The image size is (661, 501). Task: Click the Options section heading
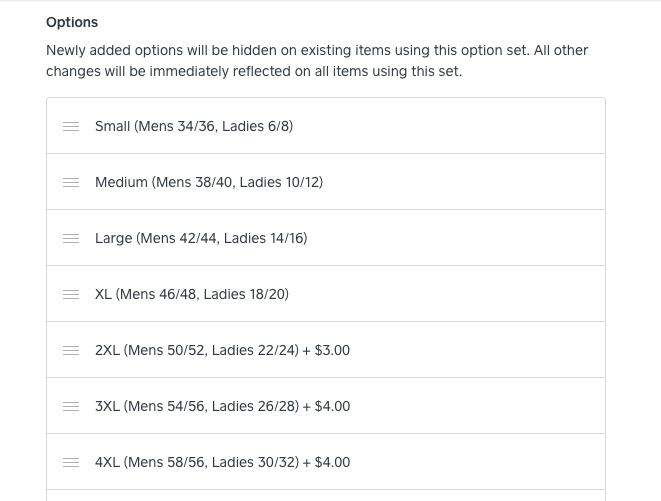pos(72,22)
